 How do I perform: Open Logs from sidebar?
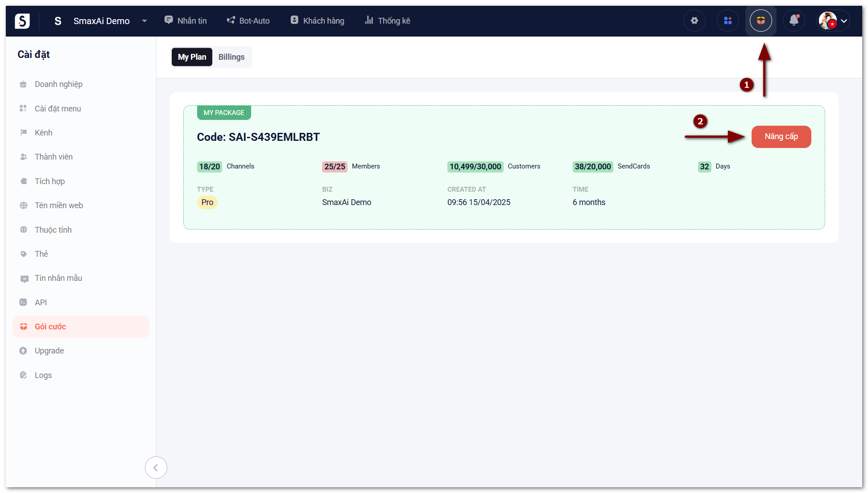pyautogui.click(x=43, y=375)
